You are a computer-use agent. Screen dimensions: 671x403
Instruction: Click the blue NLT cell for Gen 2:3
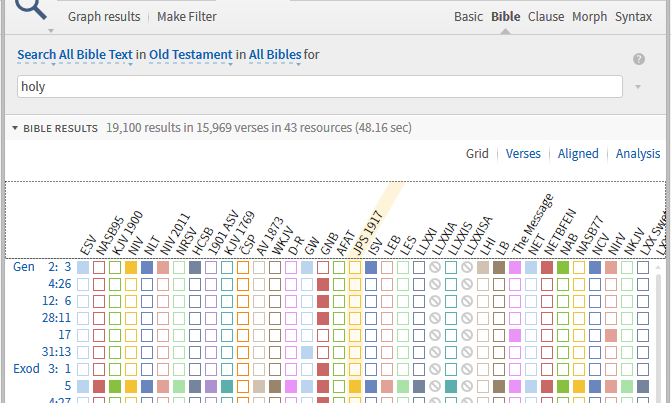(147, 267)
